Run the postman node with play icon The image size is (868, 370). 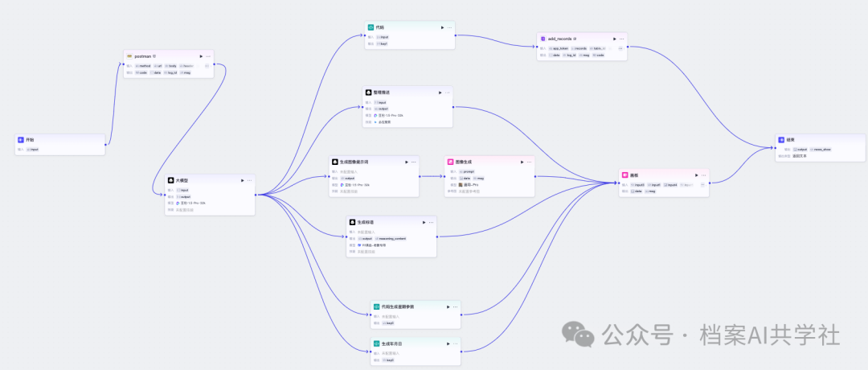pos(201,56)
